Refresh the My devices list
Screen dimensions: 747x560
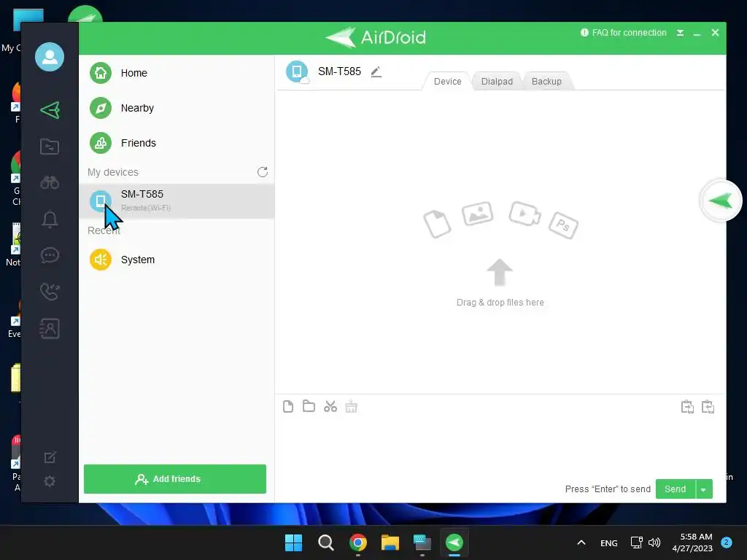coord(263,172)
